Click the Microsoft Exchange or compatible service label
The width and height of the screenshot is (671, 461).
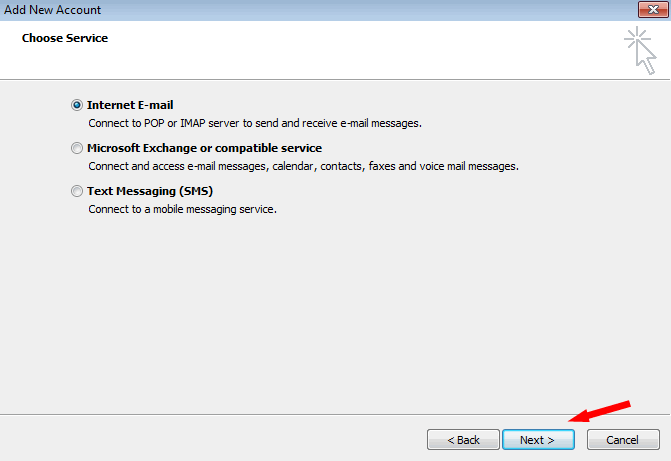click(x=205, y=148)
